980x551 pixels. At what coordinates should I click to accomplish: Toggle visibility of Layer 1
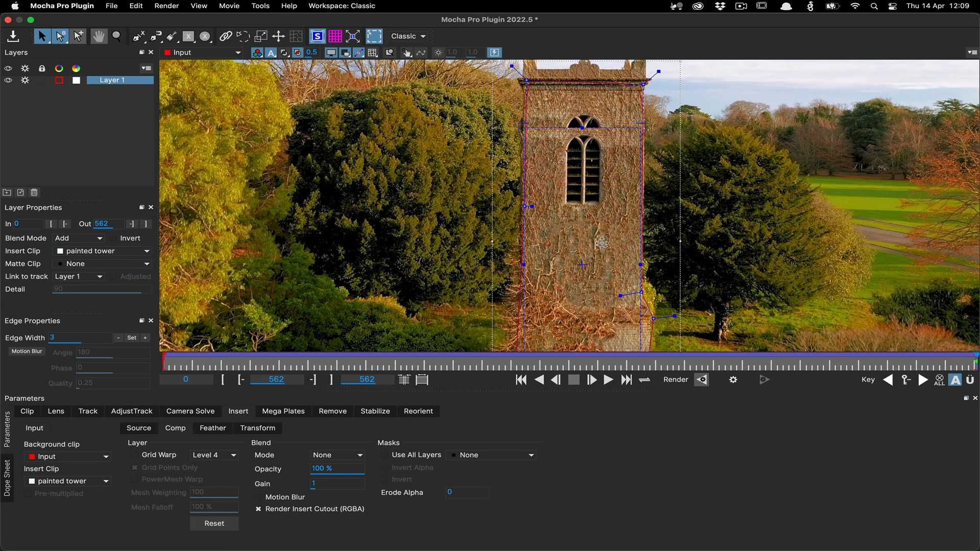(8, 80)
